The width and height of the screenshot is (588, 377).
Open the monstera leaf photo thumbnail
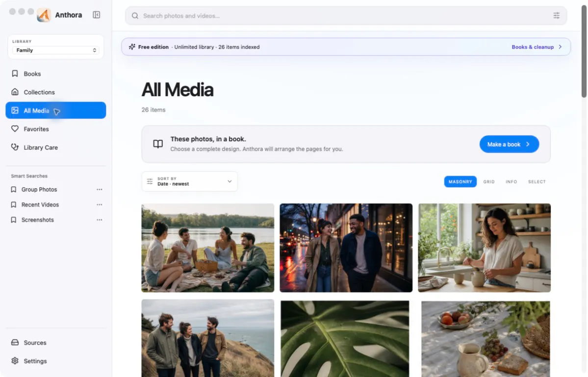point(345,338)
